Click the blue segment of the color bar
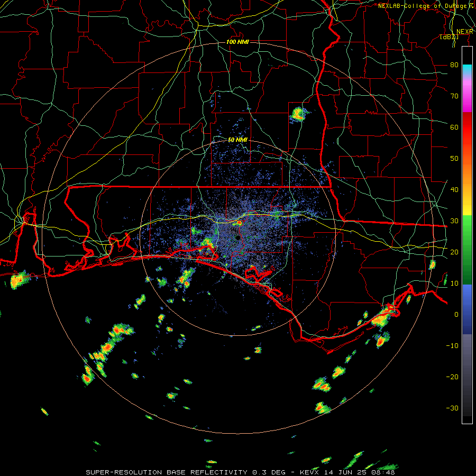 (467, 309)
